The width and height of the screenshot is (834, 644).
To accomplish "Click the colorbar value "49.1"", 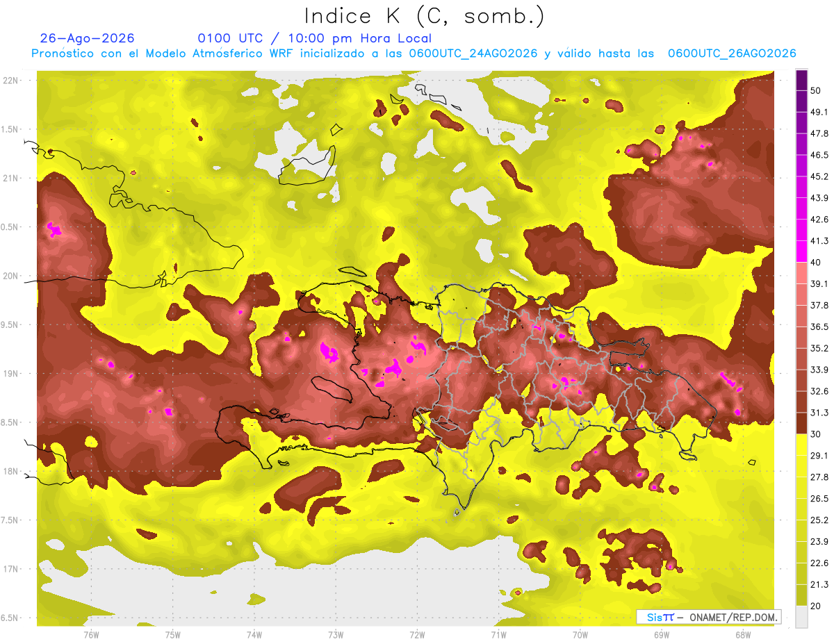I will tap(820, 112).
